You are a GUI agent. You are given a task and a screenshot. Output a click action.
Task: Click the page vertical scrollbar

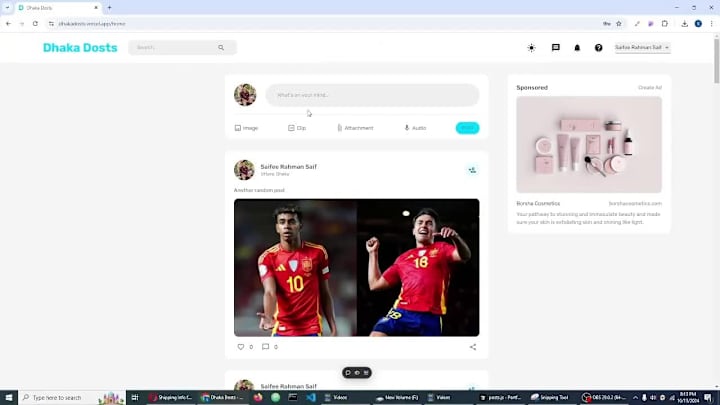coord(716,61)
